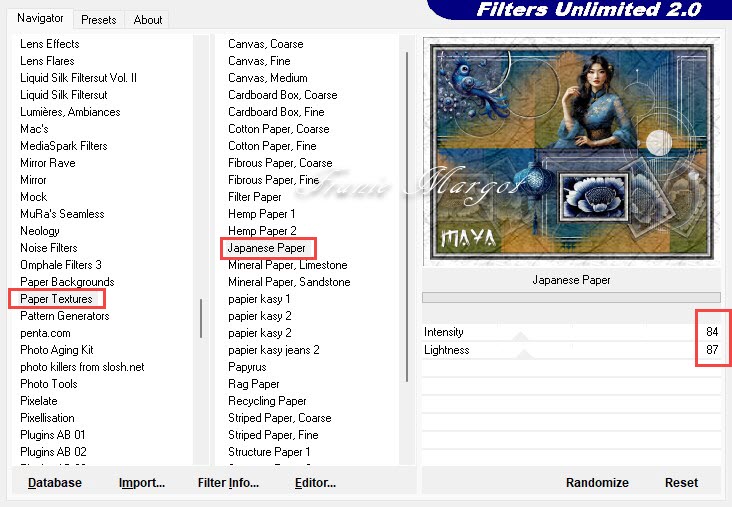
Task: Choose Papyrus filter
Action: coord(247,367)
